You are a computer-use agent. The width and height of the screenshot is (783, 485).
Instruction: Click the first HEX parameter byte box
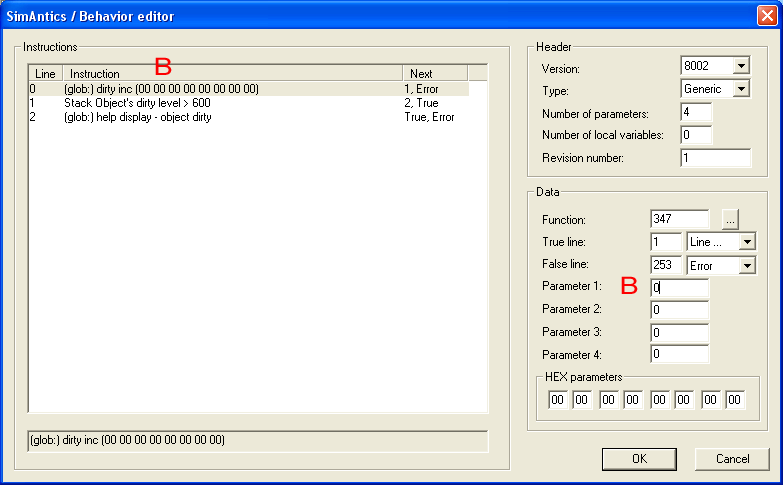558,400
